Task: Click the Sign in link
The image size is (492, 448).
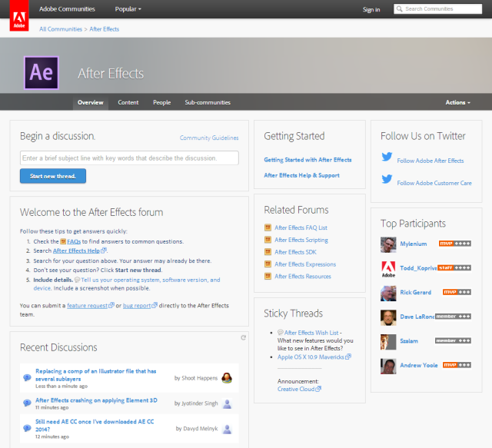Action: 371,10
